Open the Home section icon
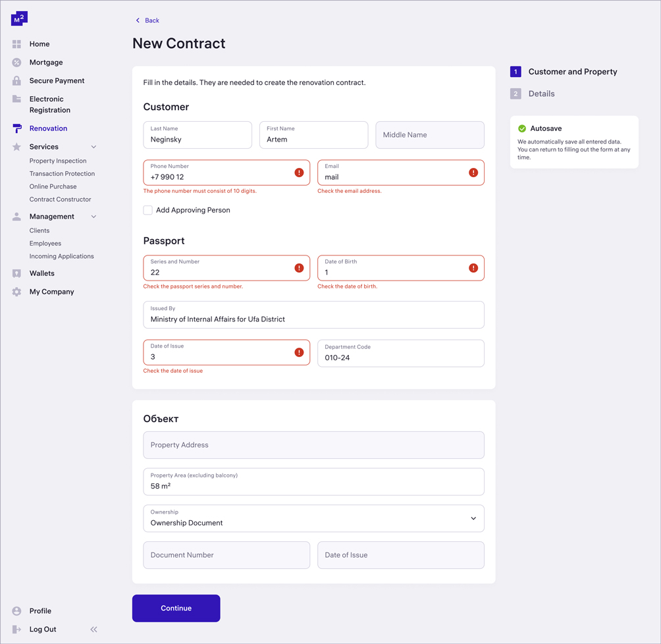 (x=16, y=43)
